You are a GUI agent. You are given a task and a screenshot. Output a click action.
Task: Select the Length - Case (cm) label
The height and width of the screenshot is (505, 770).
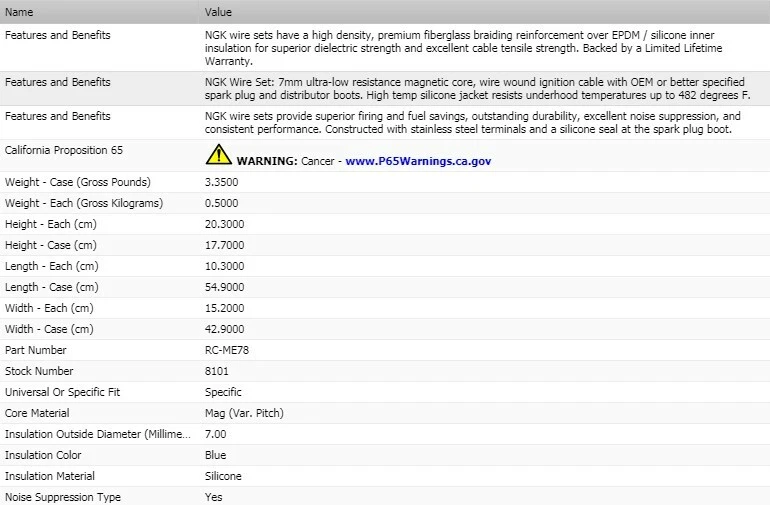[x=52, y=287]
